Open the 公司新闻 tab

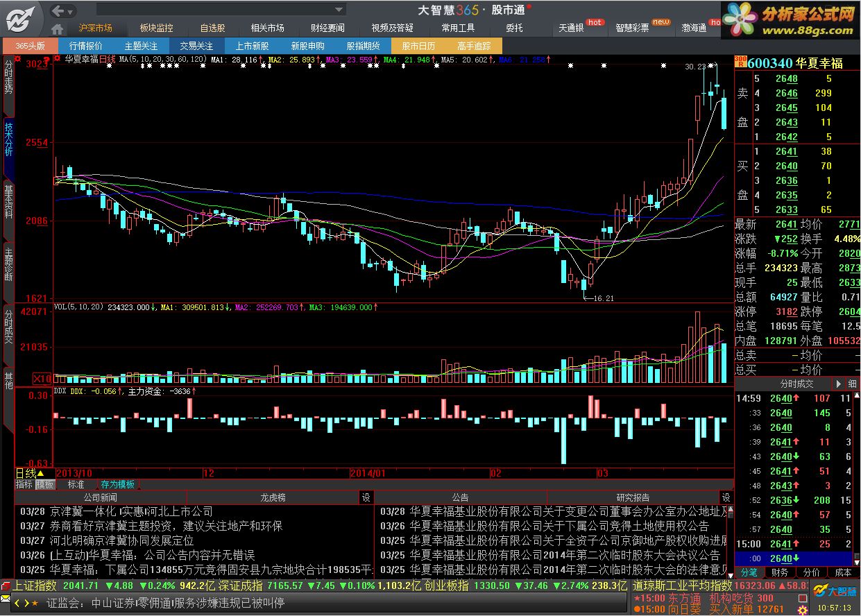coord(101,497)
